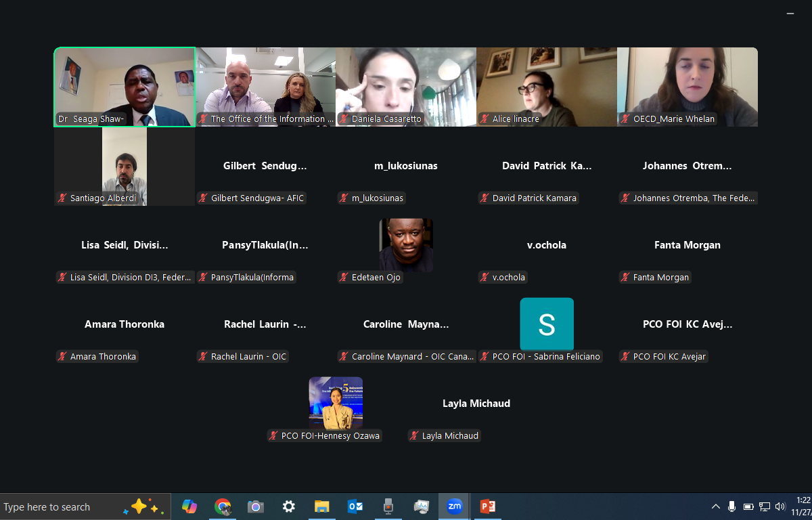
Task: Click the 'S' avatar of Sabrina Feliciano
Action: [x=547, y=324]
